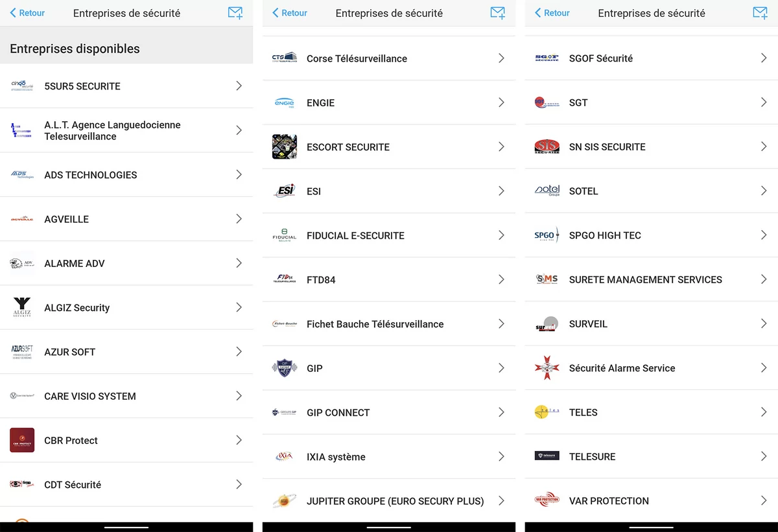The image size is (778, 532).
Task: Expand the SOTEL row chevron
Action: tap(764, 191)
